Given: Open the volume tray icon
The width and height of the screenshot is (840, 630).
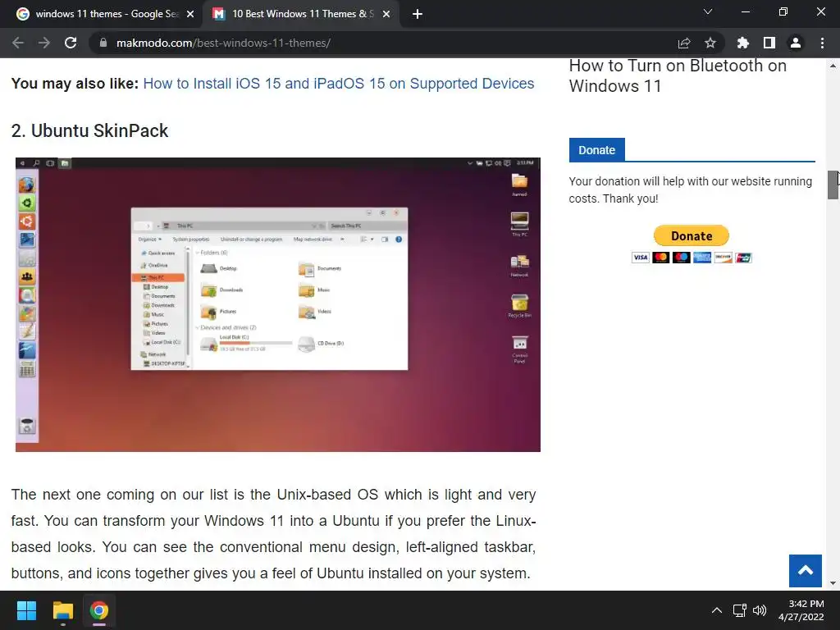Looking at the screenshot, I should (760, 610).
